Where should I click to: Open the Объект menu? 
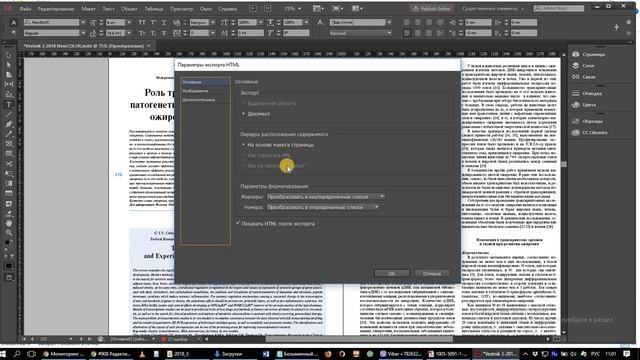[x=129, y=9]
